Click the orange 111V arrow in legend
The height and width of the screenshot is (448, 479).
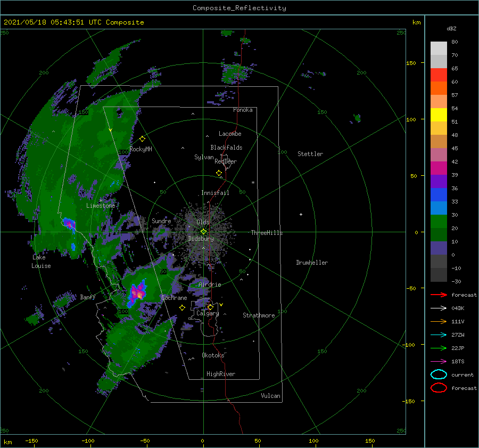point(439,321)
